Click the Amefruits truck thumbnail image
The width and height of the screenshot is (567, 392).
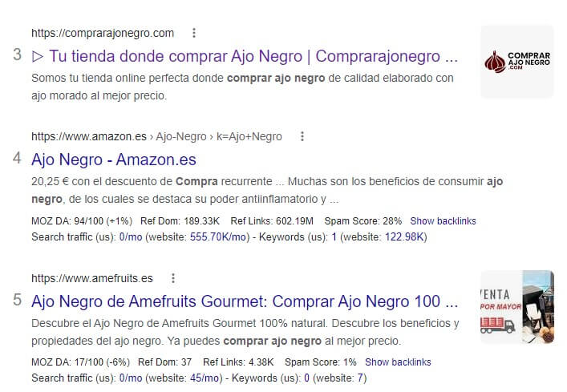pyautogui.click(x=517, y=307)
